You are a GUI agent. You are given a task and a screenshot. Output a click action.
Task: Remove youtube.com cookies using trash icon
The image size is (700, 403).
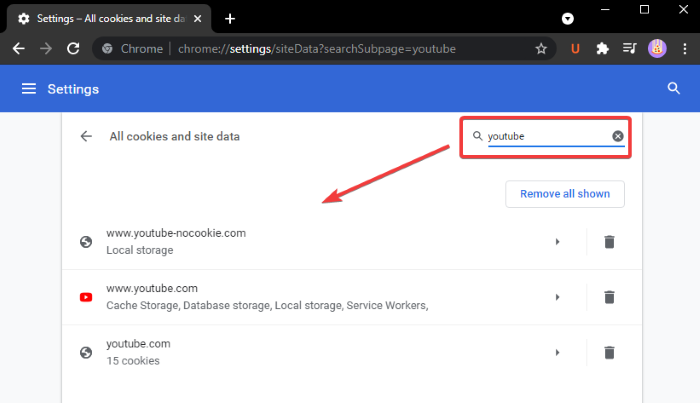[609, 352]
